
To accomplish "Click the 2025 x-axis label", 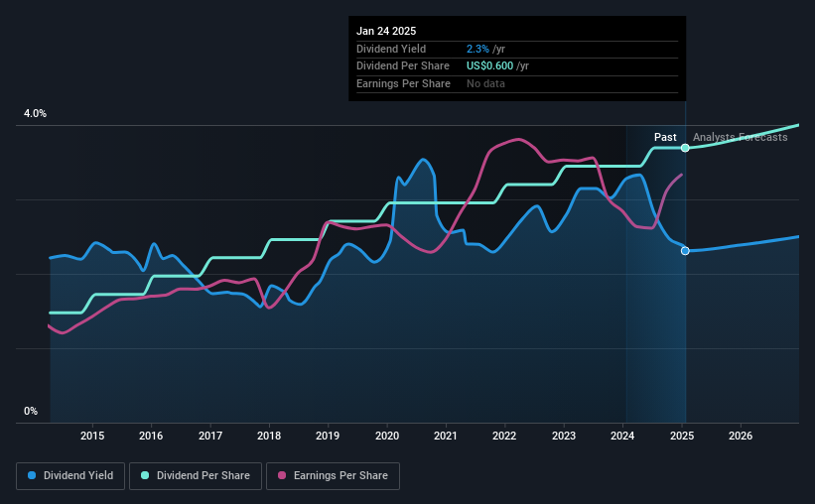I will [682, 436].
